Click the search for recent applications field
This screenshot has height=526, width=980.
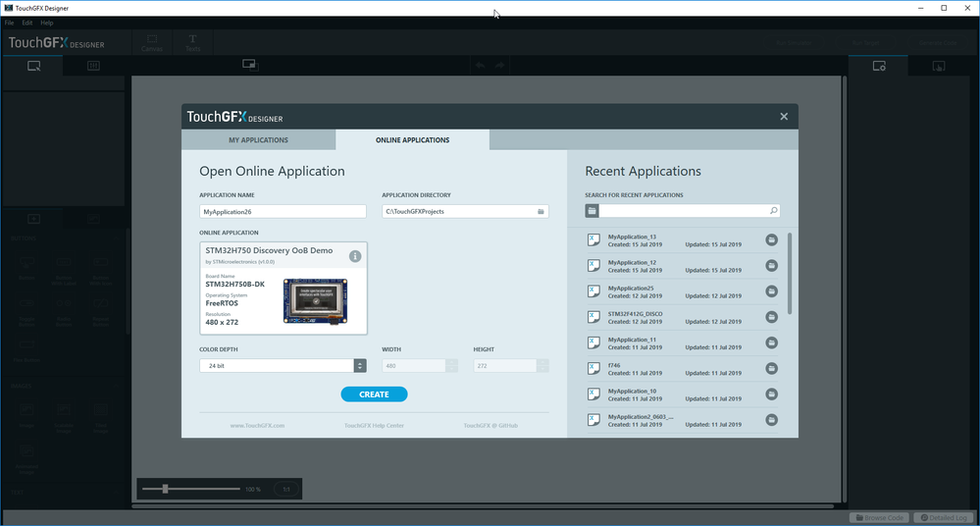coord(684,211)
